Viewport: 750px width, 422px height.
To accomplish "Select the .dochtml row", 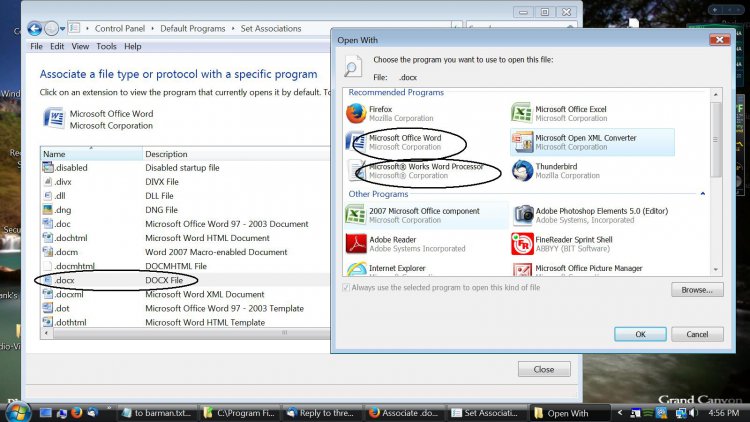I will click(186, 238).
